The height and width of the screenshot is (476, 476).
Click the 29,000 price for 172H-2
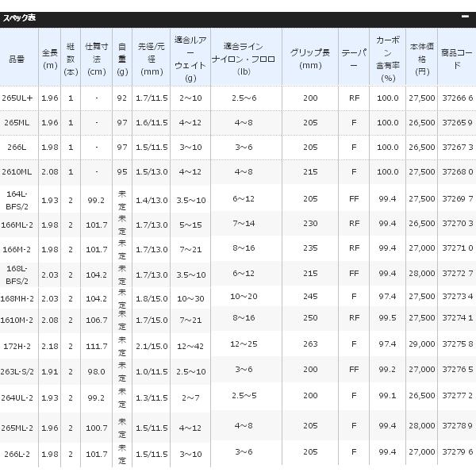coord(422,344)
